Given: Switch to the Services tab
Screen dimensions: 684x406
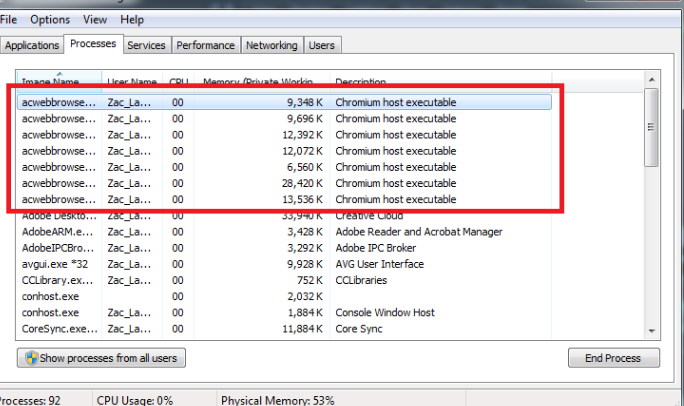Looking at the screenshot, I should 146,45.
